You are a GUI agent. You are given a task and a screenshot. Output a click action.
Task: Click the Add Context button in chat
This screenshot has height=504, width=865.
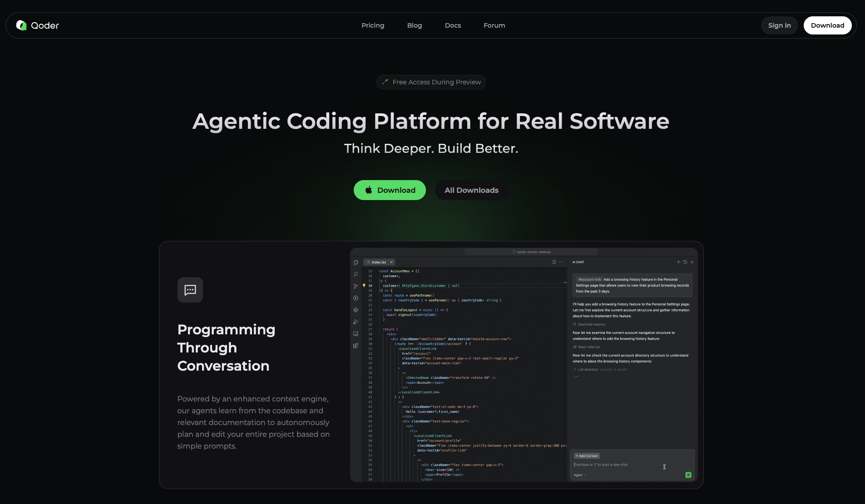coord(586,455)
